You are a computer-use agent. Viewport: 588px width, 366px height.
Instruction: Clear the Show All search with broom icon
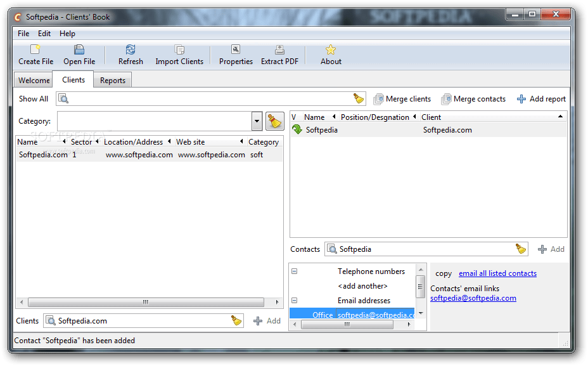[x=359, y=99]
